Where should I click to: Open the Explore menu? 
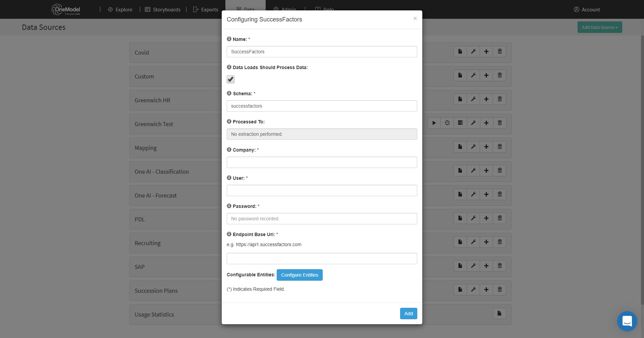click(x=120, y=10)
